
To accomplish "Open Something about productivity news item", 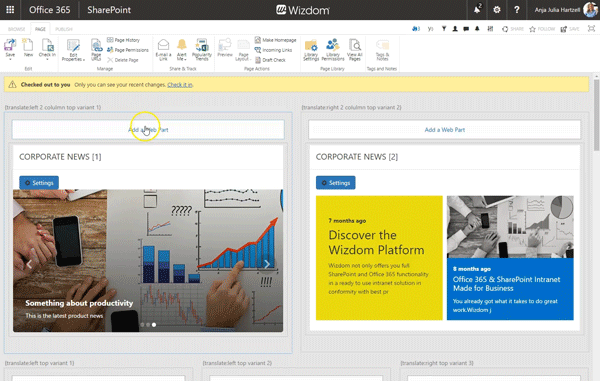I will coord(79,303).
